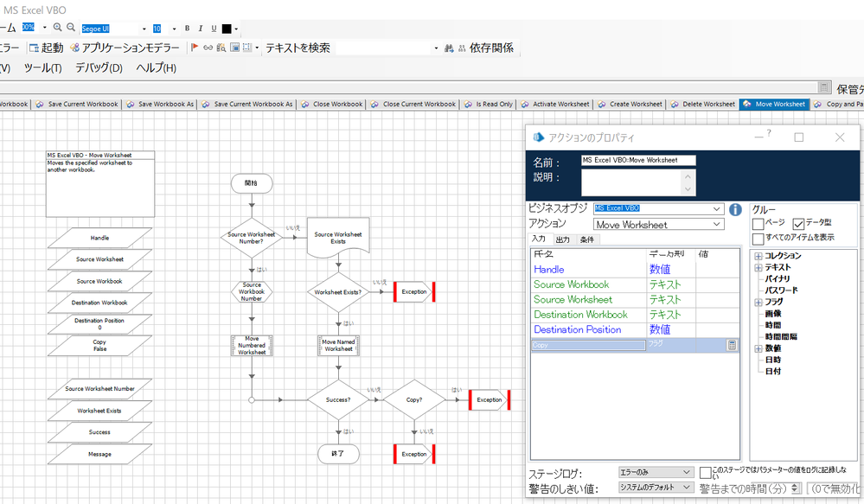The image size is (864, 504).
Task: Select the Success? decision diamond
Action: (x=338, y=400)
